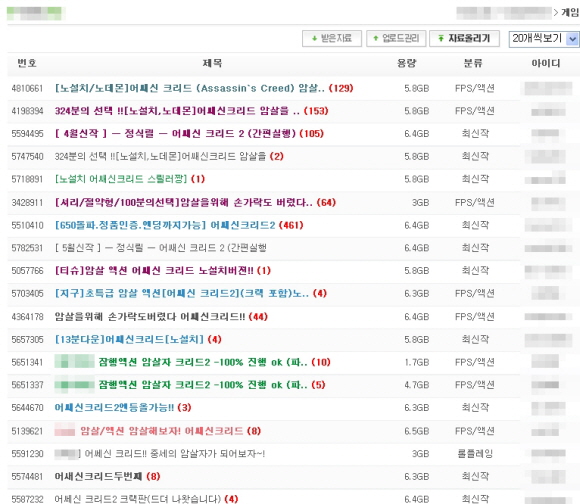Click the 자료올리기 upload button
The height and width of the screenshot is (504, 580).
(464, 38)
